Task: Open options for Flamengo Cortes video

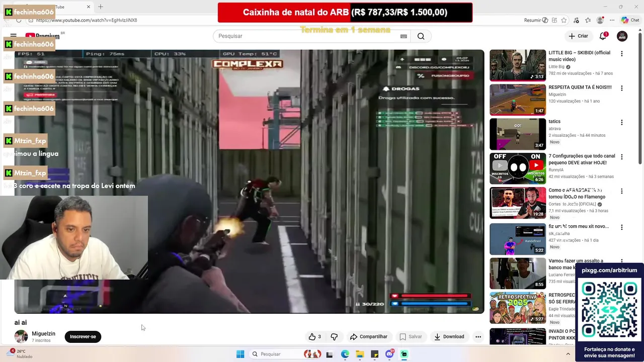Action: click(x=621, y=192)
